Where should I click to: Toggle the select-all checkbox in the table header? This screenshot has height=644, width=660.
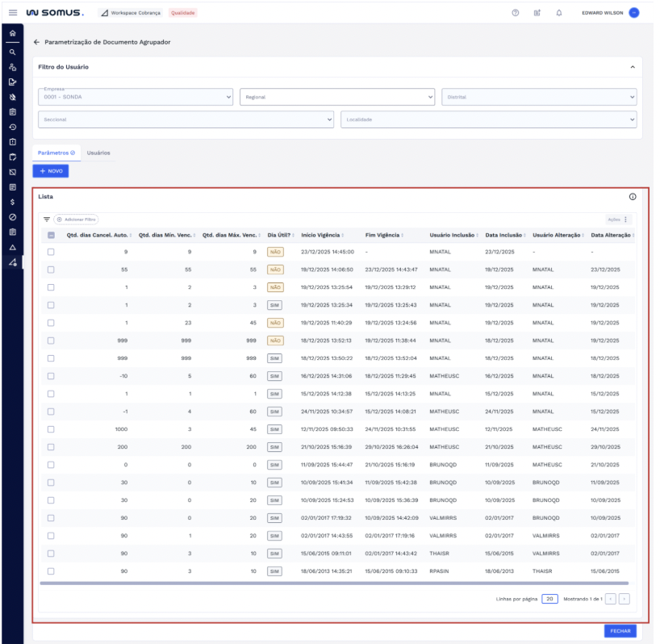pos(51,235)
